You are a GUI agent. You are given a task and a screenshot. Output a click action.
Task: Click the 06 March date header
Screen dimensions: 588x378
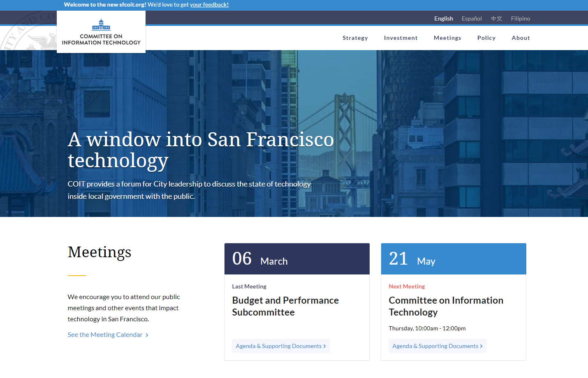pos(296,259)
